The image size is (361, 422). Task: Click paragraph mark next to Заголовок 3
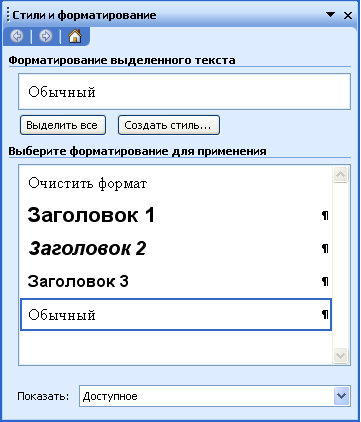pos(325,282)
